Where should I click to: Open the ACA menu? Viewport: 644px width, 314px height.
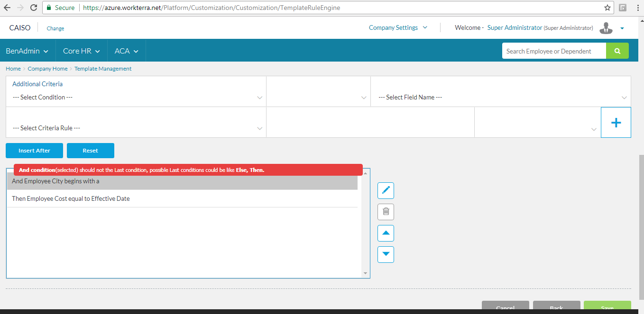click(x=126, y=51)
